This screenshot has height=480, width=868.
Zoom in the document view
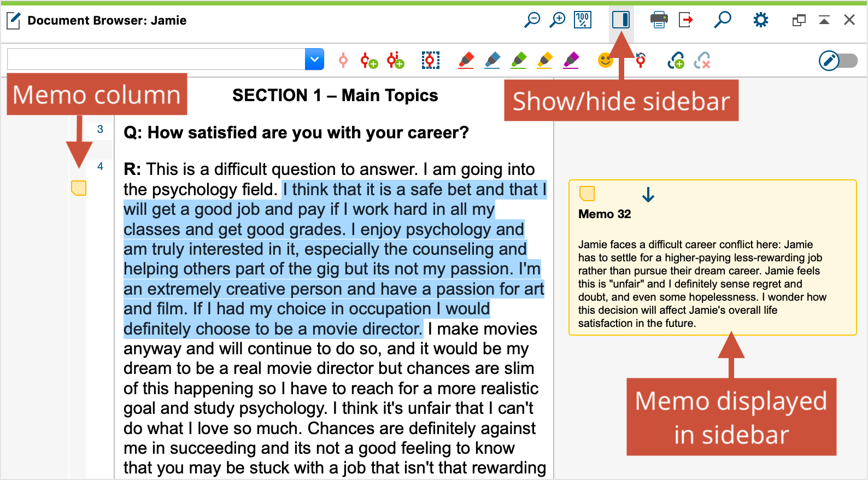point(557,20)
